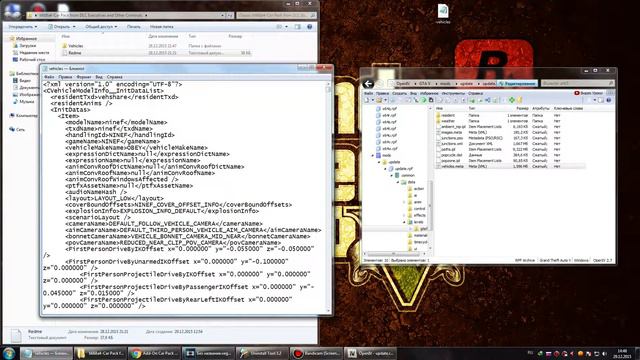The image size is (640, 360).
Task: Click the new file icon in OpenIV toolbar
Action: click(367, 100)
